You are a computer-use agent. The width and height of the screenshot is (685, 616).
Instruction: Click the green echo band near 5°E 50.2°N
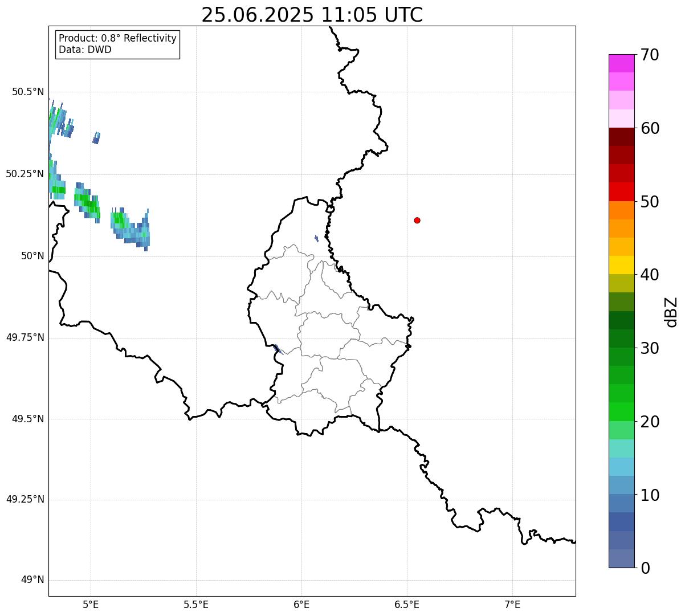tap(87, 202)
